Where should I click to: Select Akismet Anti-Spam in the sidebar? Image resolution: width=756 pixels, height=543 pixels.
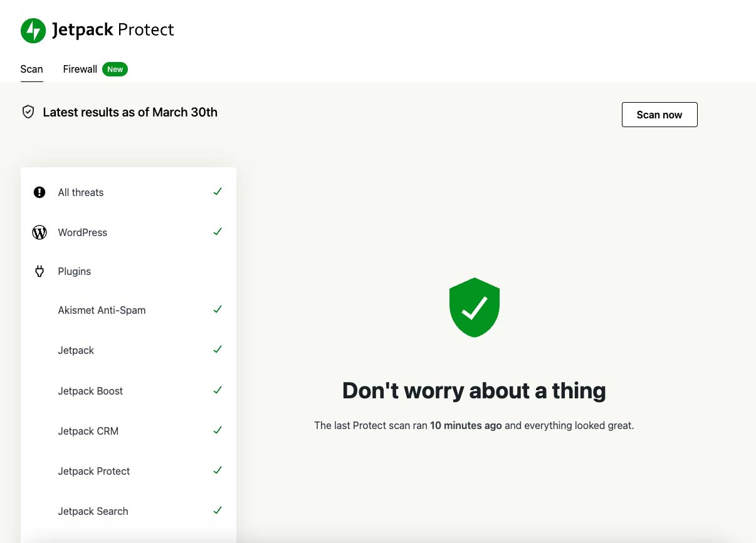coord(102,310)
